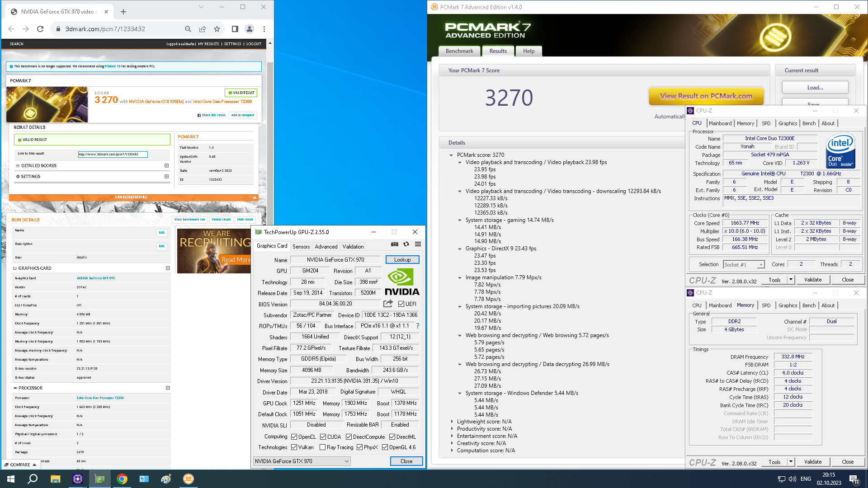Open Mainboard tab in upper CPU-Z
Image resolution: width=868 pixels, height=488 pixels.
point(720,123)
